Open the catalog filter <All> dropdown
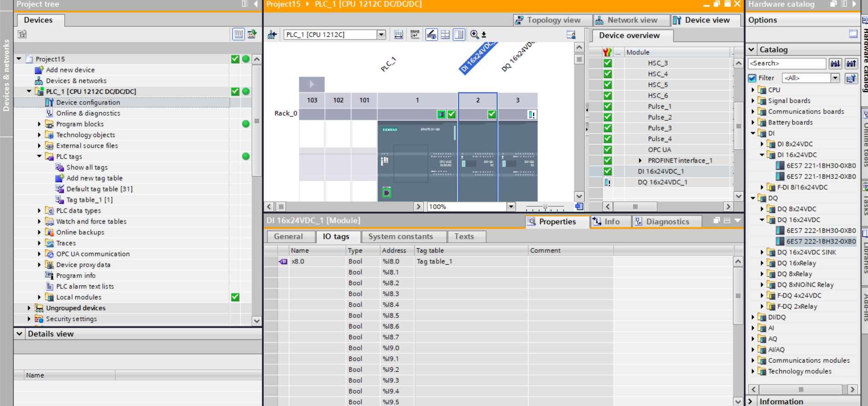 (x=835, y=78)
